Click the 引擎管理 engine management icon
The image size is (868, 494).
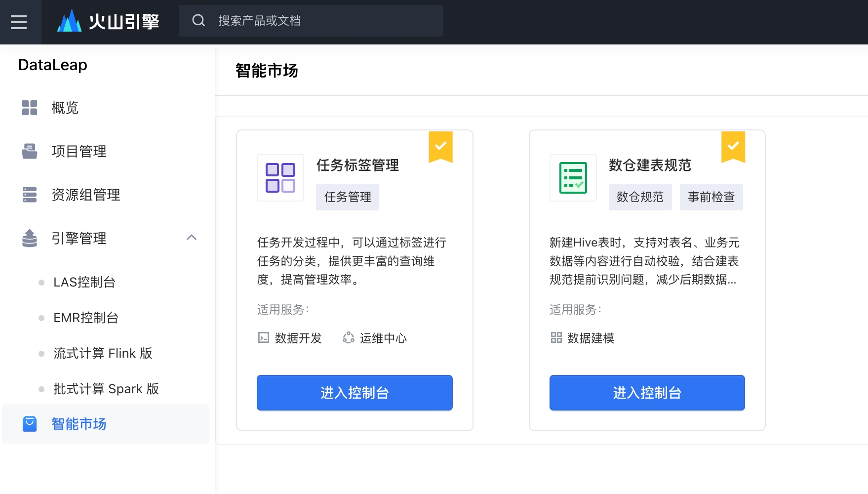click(x=30, y=238)
